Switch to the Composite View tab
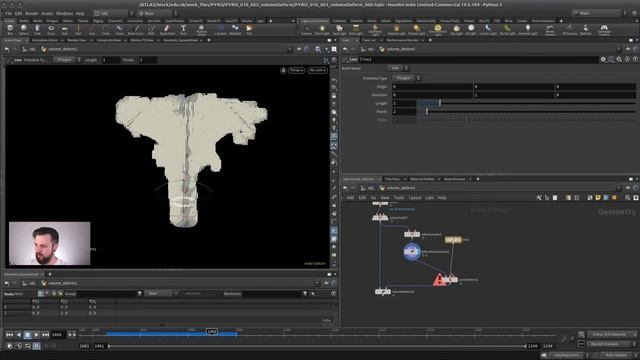 [109, 40]
